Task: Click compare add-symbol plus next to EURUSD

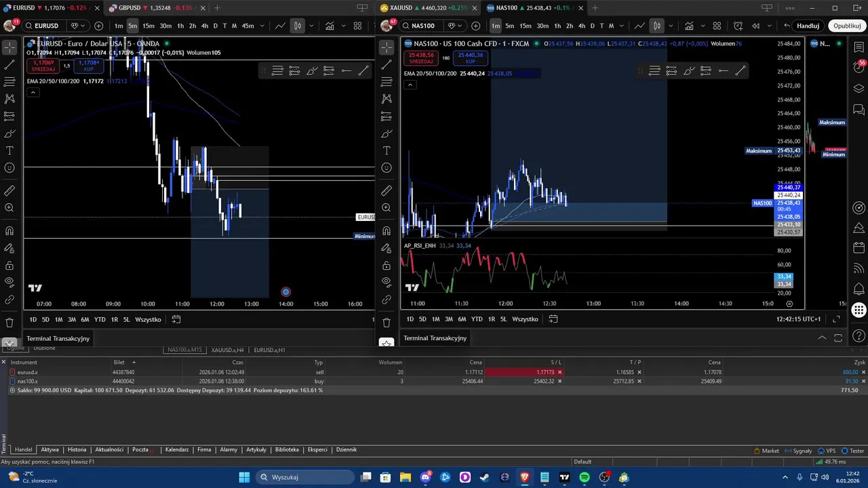Action: [x=99, y=26]
